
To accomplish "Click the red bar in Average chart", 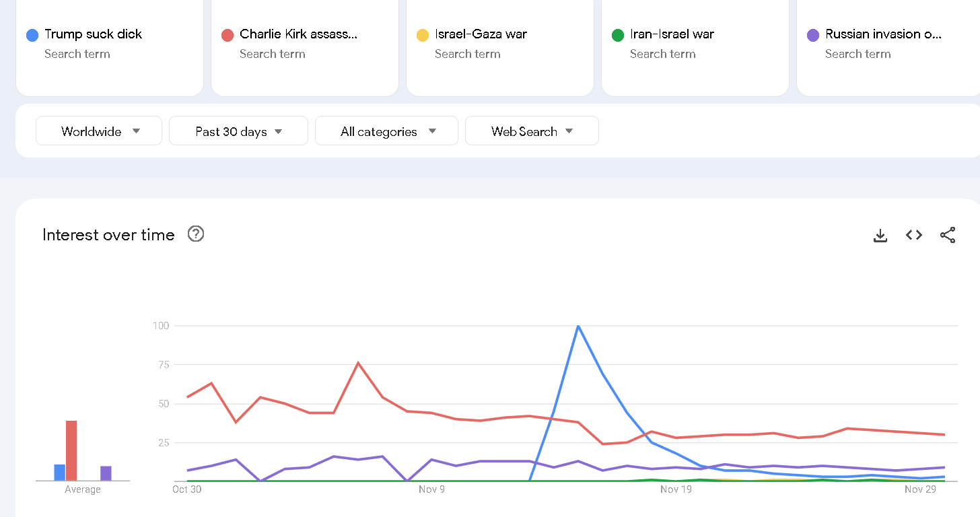I will [x=71, y=450].
